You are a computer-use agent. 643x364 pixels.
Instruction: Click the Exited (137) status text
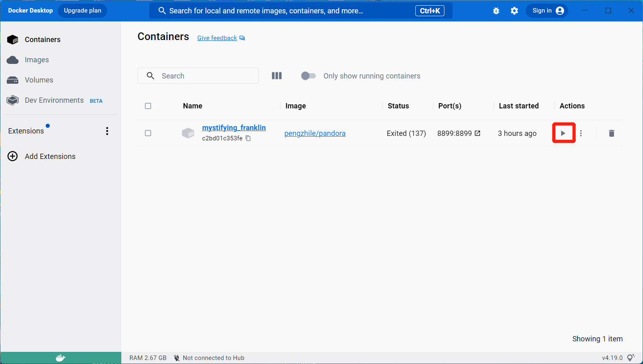click(x=406, y=133)
